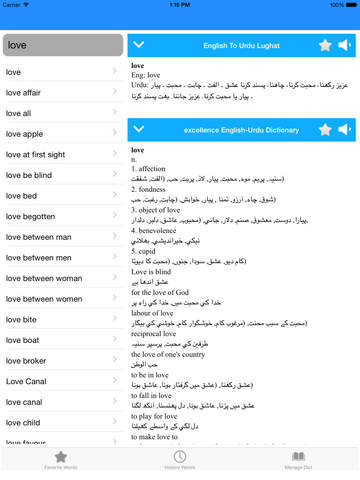Open the 'love begotten' entry
The height and width of the screenshot is (480, 360).
(x=62, y=217)
